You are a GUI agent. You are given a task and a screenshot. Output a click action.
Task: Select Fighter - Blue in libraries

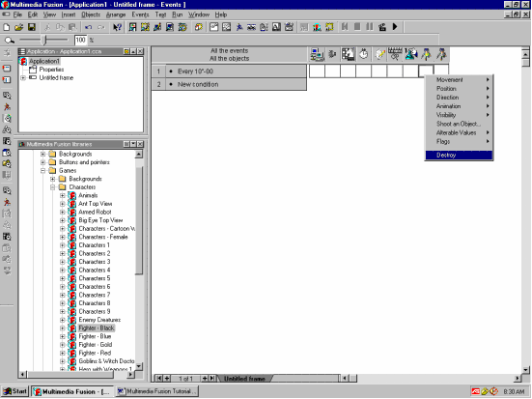(x=95, y=336)
